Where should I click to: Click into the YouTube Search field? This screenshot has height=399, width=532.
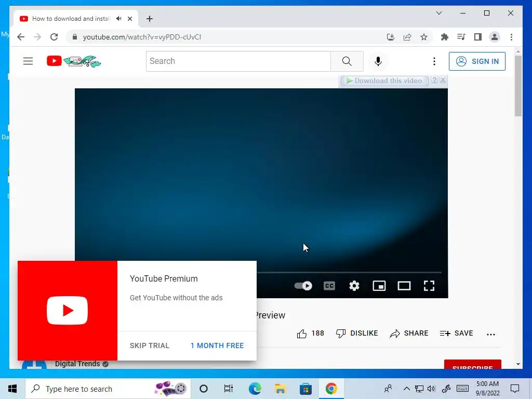tap(238, 61)
